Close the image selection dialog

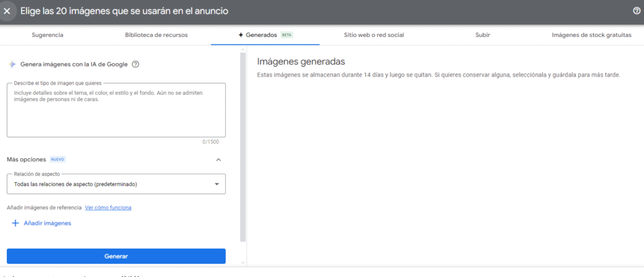(x=8, y=11)
